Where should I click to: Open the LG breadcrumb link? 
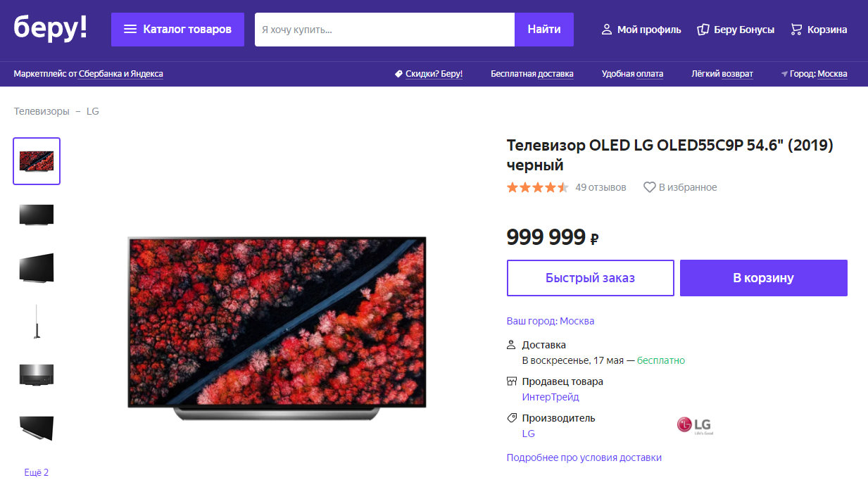coord(93,111)
